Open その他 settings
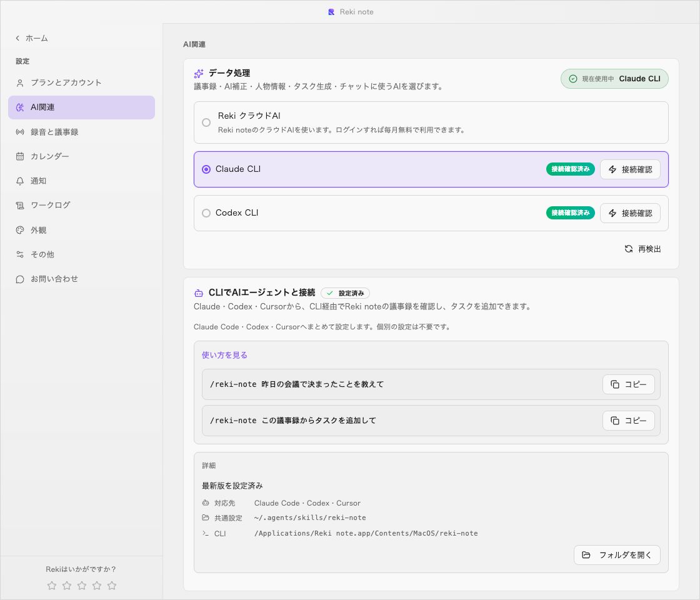Viewport: 700px width, 600px height. 81,254
